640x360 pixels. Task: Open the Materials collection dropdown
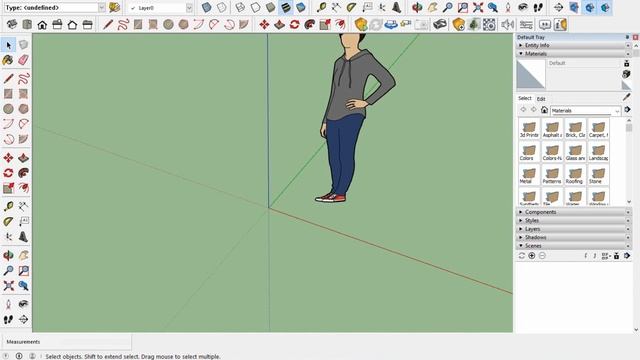tap(585, 111)
